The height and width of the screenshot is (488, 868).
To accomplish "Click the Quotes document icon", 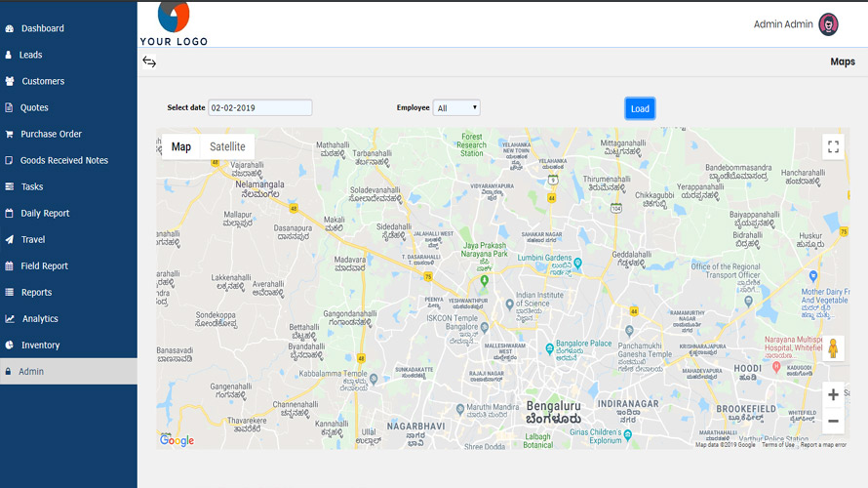I will (9, 107).
